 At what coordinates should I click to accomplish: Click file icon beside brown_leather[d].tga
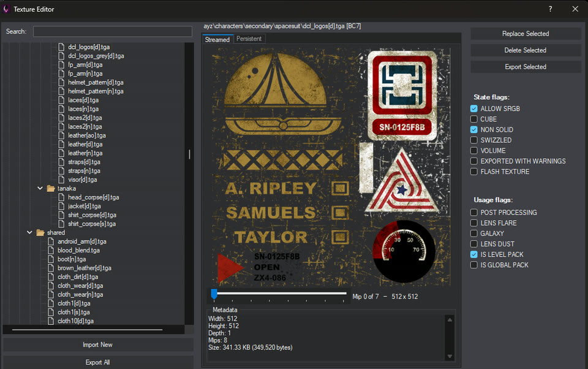(x=51, y=268)
